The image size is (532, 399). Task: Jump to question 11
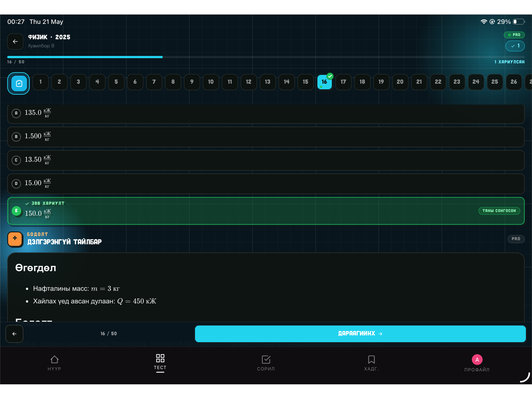coord(230,82)
